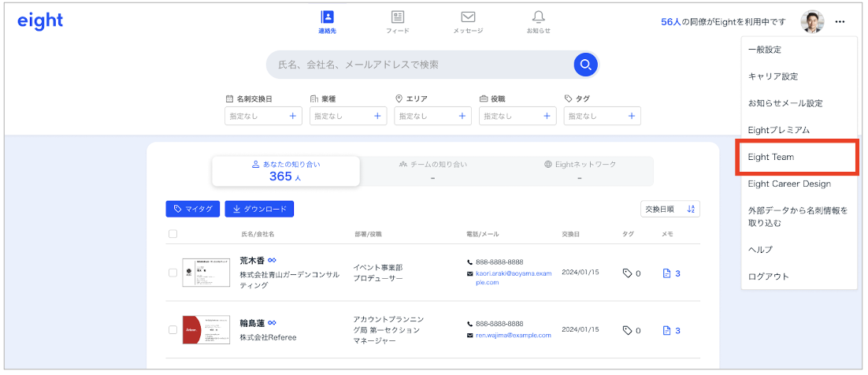Open memo icon for 荒木香
Image resolution: width=868 pixels, height=375 pixels.
[666, 273]
